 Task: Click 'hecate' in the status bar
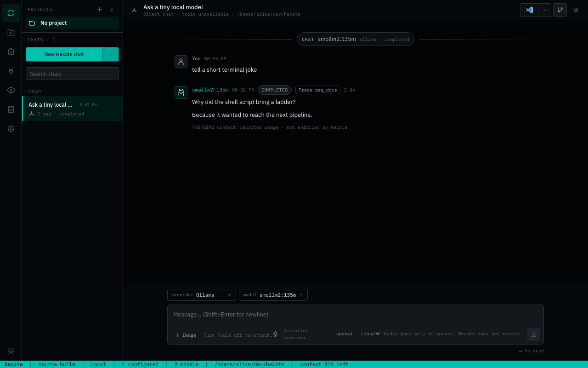point(14,364)
